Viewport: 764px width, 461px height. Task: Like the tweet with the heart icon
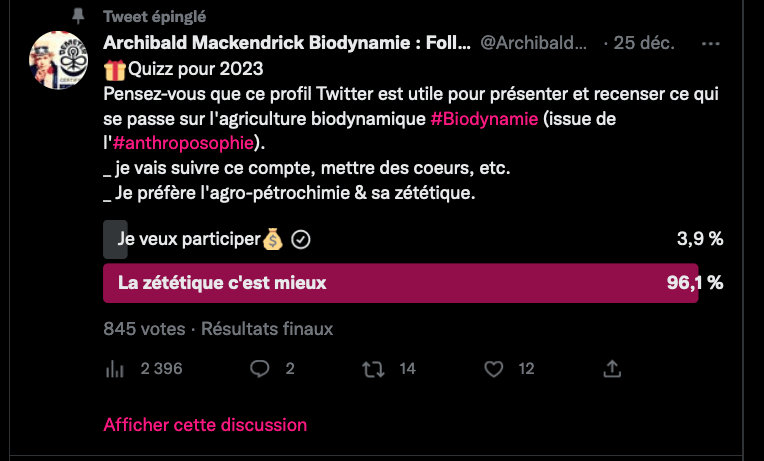pyautogui.click(x=493, y=369)
